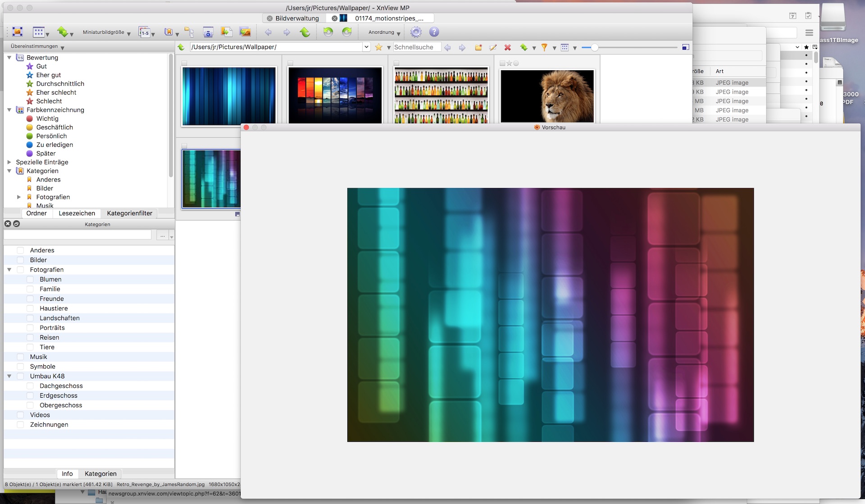The width and height of the screenshot is (865, 504).
Task: Click the filter funnel icon
Action: pos(544,47)
